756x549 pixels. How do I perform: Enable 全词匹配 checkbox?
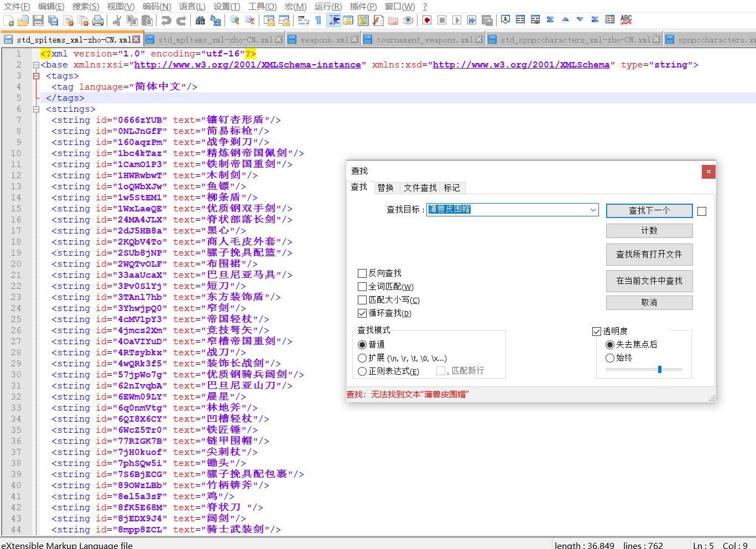pos(362,287)
